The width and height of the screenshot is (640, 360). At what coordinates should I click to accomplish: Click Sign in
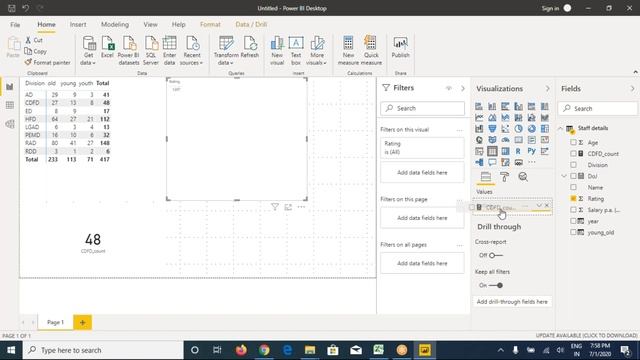pyautogui.click(x=550, y=8)
